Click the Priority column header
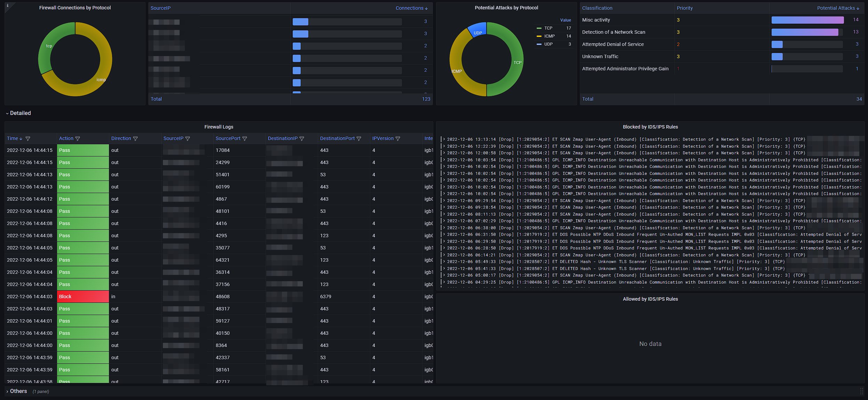Viewport: 868px width, 400px height. (x=685, y=8)
